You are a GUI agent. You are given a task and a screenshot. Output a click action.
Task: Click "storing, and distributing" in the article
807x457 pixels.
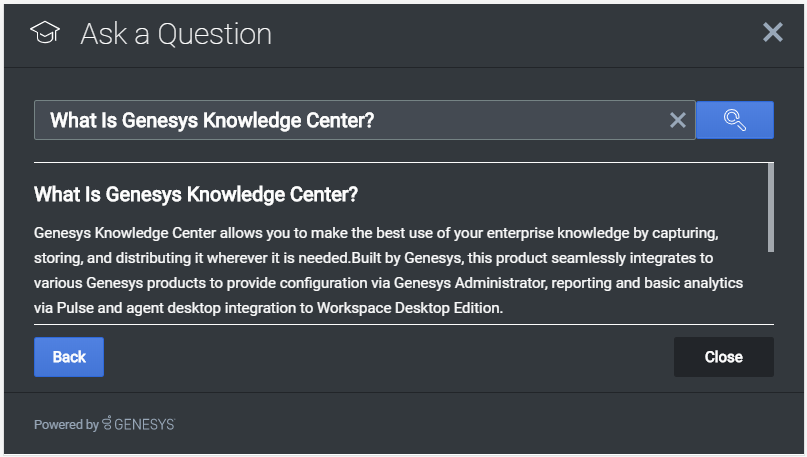(116, 258)
